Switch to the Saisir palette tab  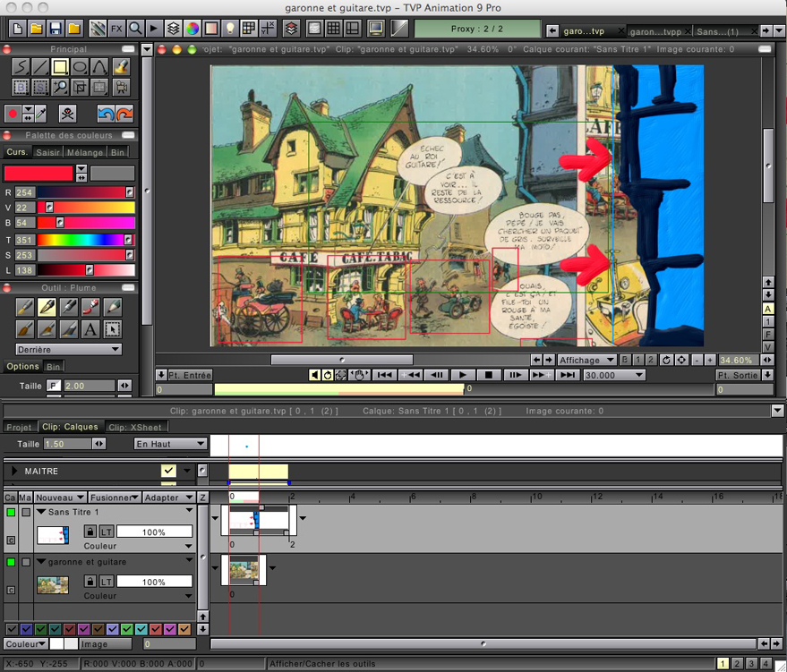coord(47,152)
